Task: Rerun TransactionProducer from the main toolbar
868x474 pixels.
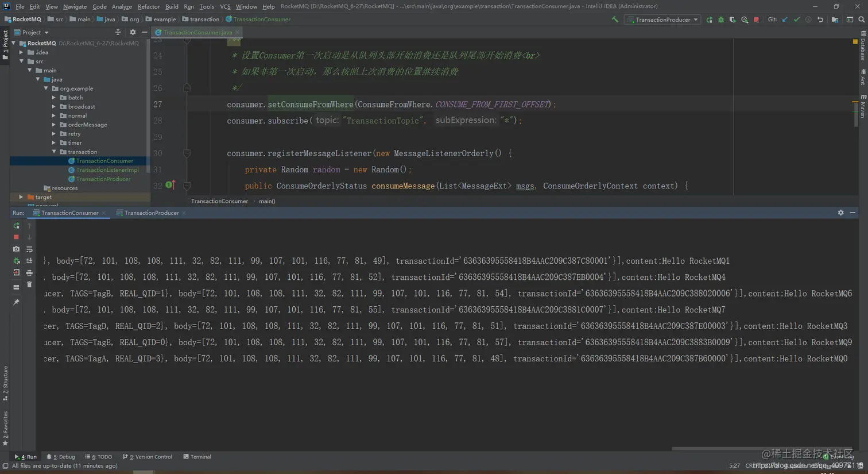Action: point(710,20)
